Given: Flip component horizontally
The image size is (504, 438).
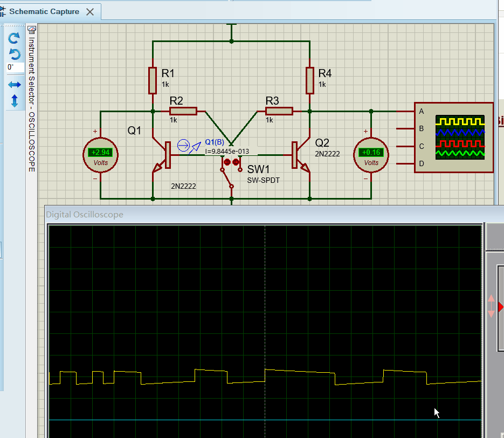Looking at the screenshot, I should pyautogui.click(x=13, y=84).
